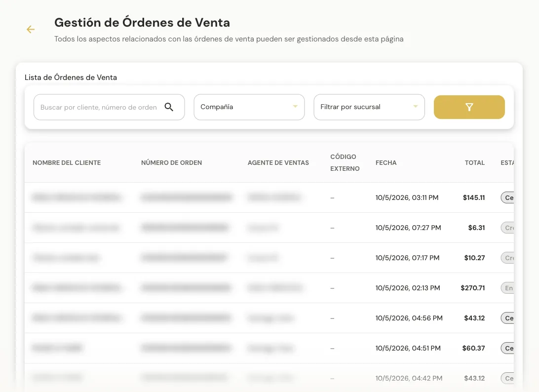Select the date 10/5/2026, 04:56 PM

pos(409,318)
